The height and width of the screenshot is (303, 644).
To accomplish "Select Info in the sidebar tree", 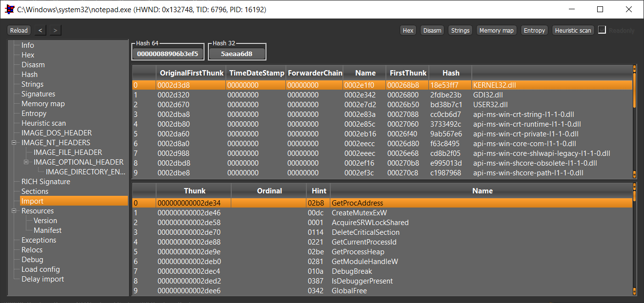I will [x=28, y=45].
